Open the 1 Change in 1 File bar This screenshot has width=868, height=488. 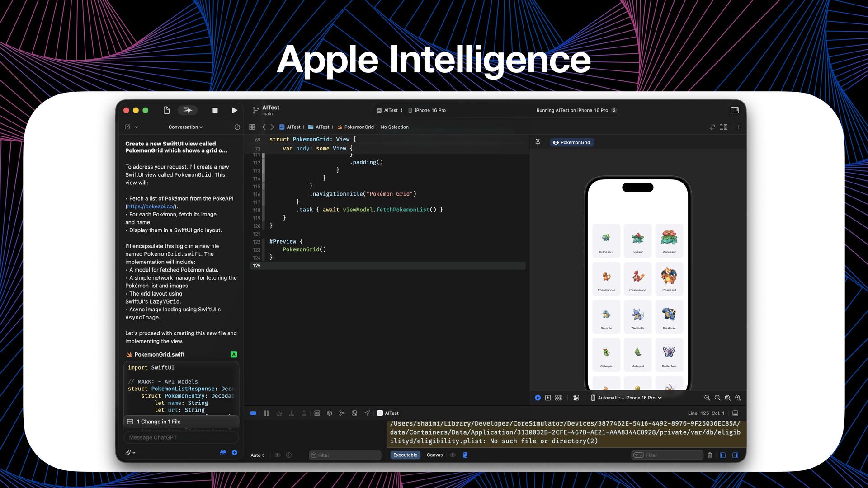tap(181, 422)
